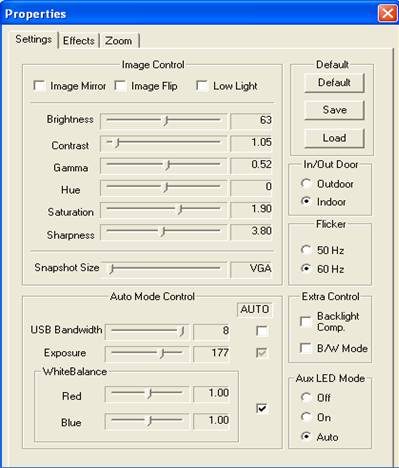This screenshot has width=399, height=468.
Task: Save the current camera settings
Action: [x=334, y=110]
